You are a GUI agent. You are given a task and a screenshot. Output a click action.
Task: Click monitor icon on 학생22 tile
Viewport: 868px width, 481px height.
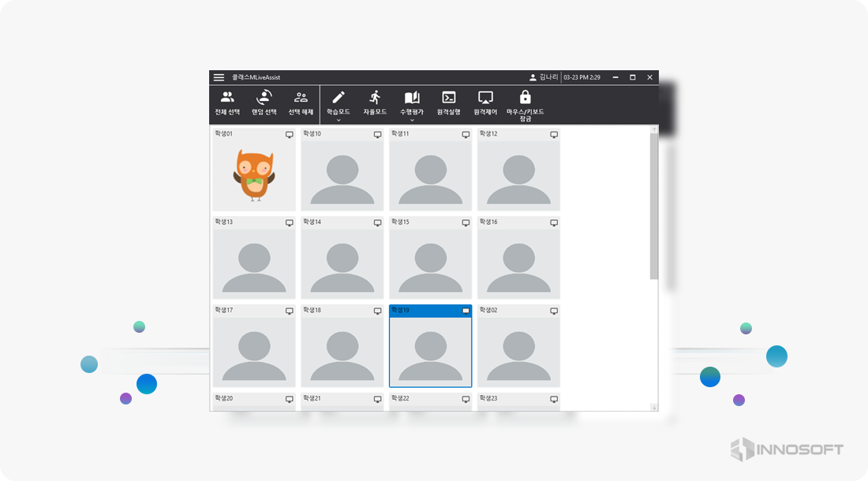466,399
